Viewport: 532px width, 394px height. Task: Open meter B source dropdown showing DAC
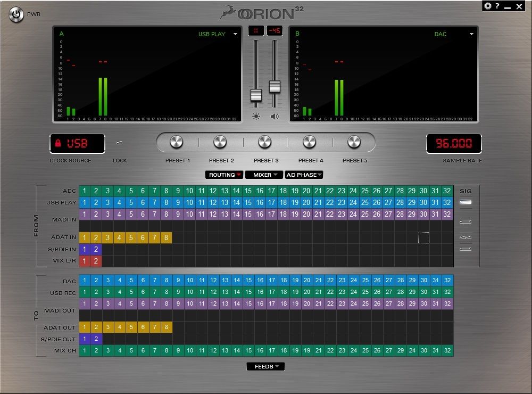(x=471, y=34)
